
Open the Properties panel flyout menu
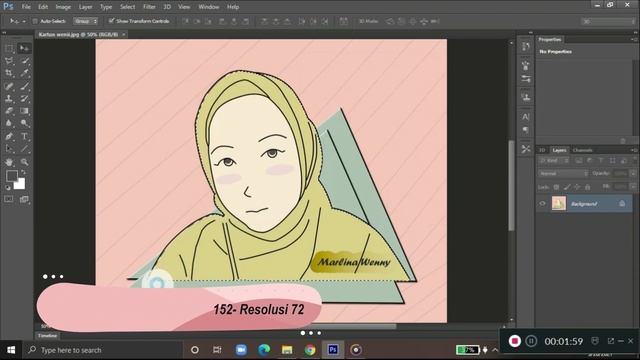(x=633, y=40)
